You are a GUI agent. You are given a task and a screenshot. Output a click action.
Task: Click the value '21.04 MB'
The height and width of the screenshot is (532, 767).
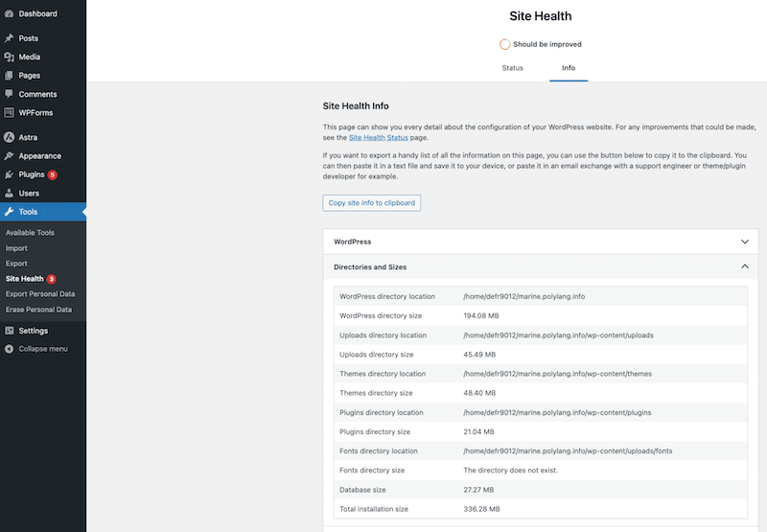[478, 431]
